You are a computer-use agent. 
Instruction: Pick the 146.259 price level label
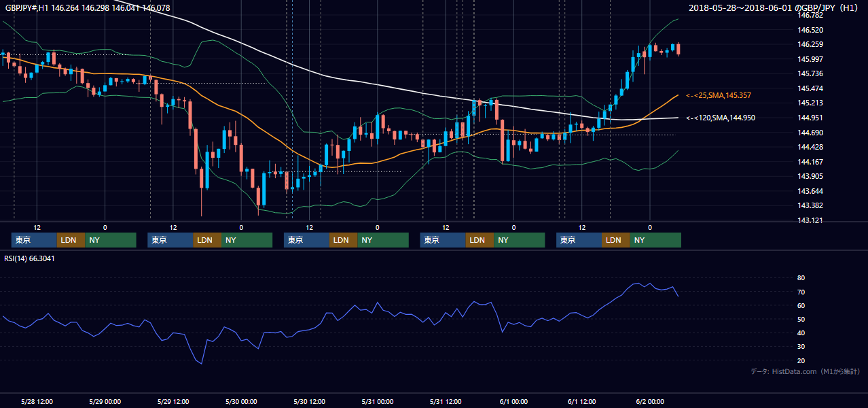[x=810, y=44]
